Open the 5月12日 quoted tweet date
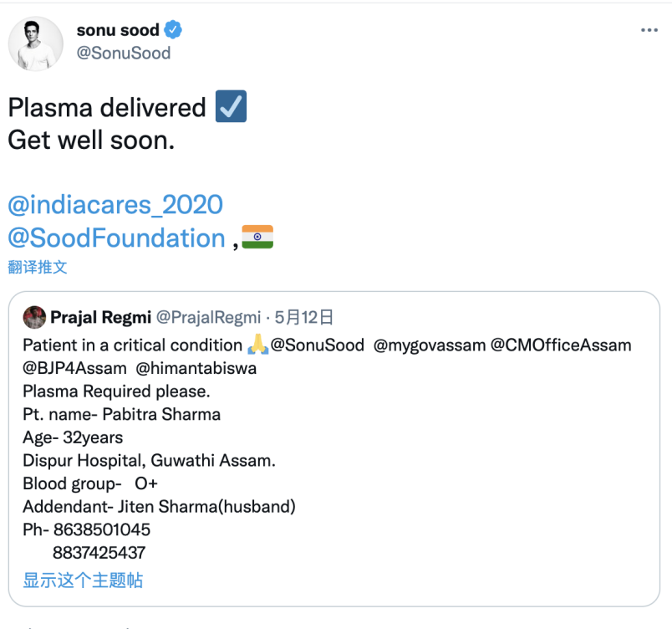The height and width of the screenshot is (629, 672). [x=304, y=317]
